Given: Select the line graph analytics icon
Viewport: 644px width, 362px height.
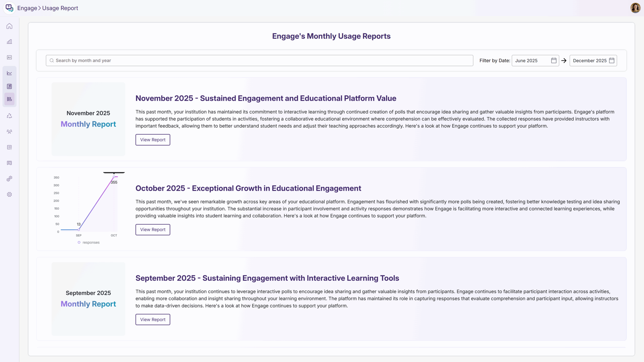Looking at the screenshot, I should click(x=9, y=73).
